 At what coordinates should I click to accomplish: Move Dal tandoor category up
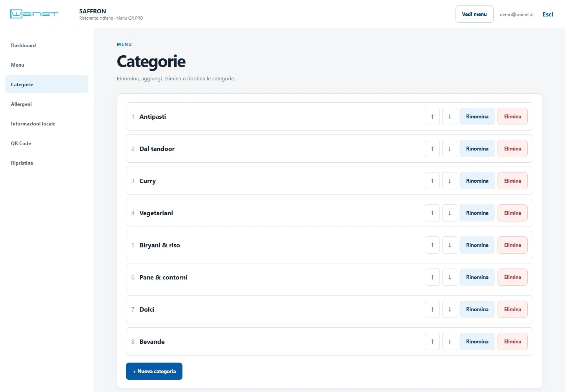coord(432,149)
